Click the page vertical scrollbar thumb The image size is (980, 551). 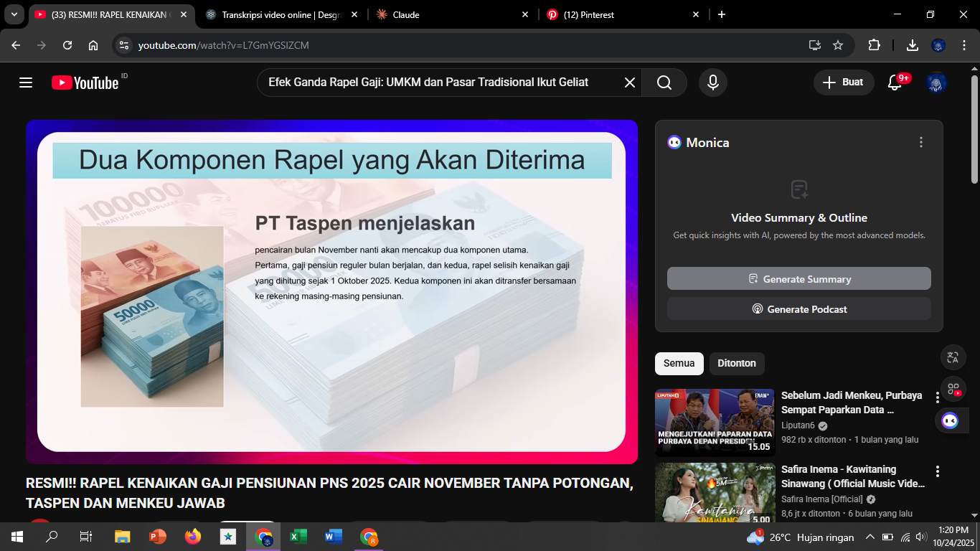point(975,129)
